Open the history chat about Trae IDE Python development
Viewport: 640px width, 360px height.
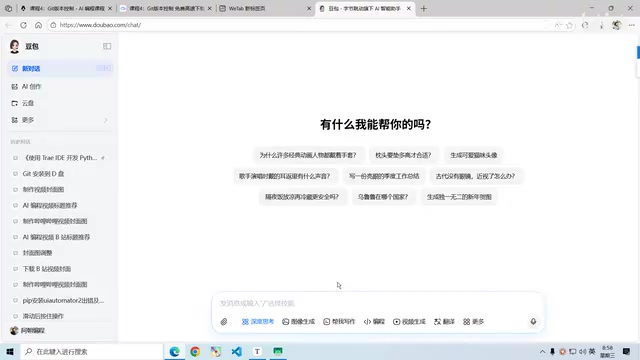tap(60, 158)
